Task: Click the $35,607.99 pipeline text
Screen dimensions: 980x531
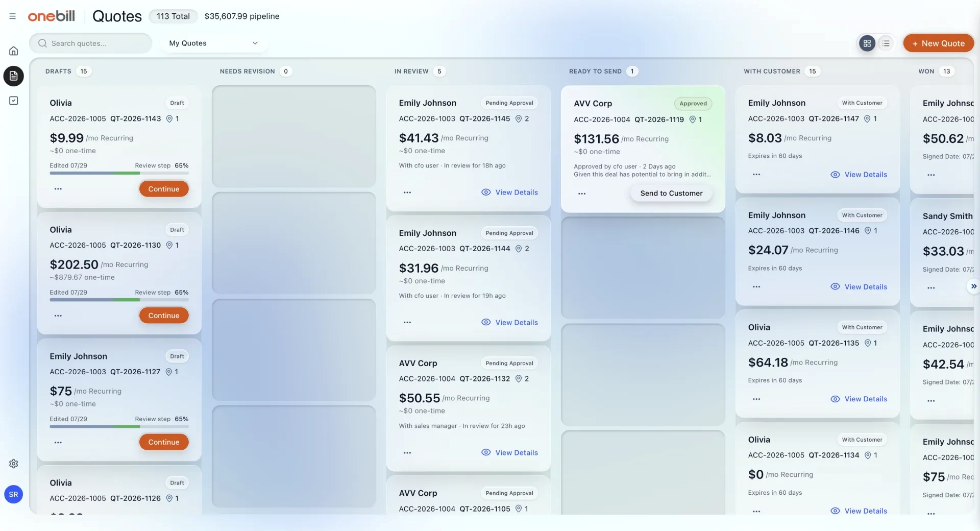Action: coord(242,16)
